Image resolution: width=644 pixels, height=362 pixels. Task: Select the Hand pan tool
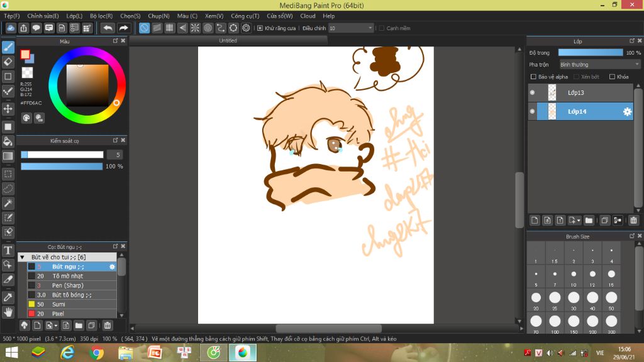coord(8,312)
